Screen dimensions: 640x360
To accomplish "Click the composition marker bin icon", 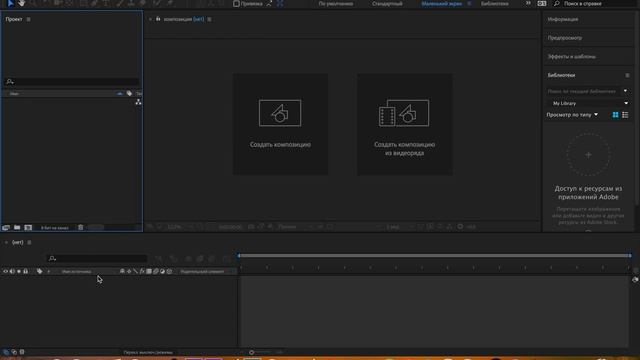I will click(635, 280).
